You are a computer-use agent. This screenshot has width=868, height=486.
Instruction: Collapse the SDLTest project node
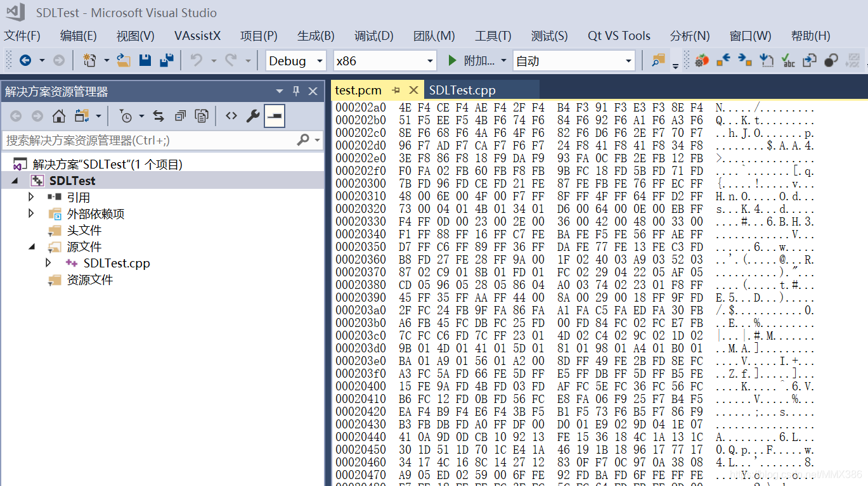pyautogui.click(x=15, y=181)
